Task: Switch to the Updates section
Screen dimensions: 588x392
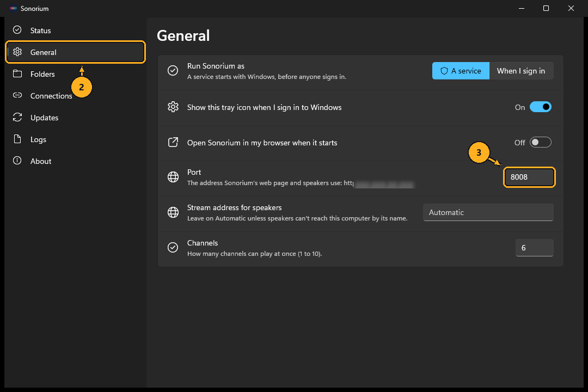Action: 75,118
